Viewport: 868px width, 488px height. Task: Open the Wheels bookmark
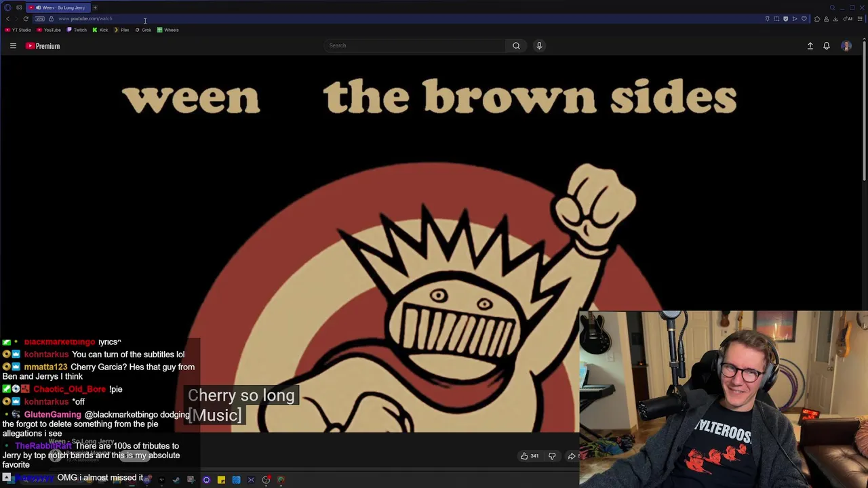pyautogui.click(x=167, y=30)
